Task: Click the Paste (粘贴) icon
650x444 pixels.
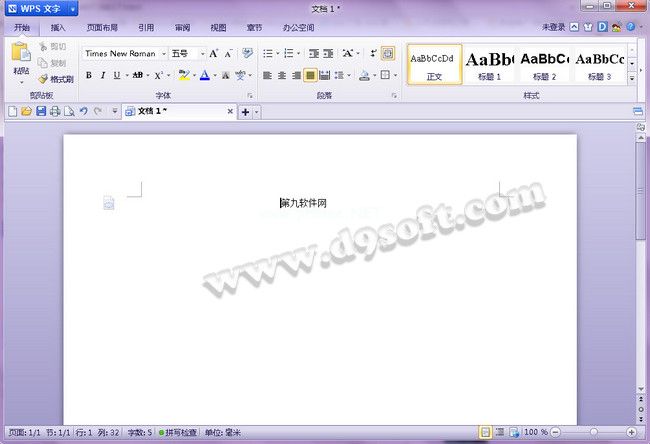Action: pyautogui.click(x=21, y=56)
